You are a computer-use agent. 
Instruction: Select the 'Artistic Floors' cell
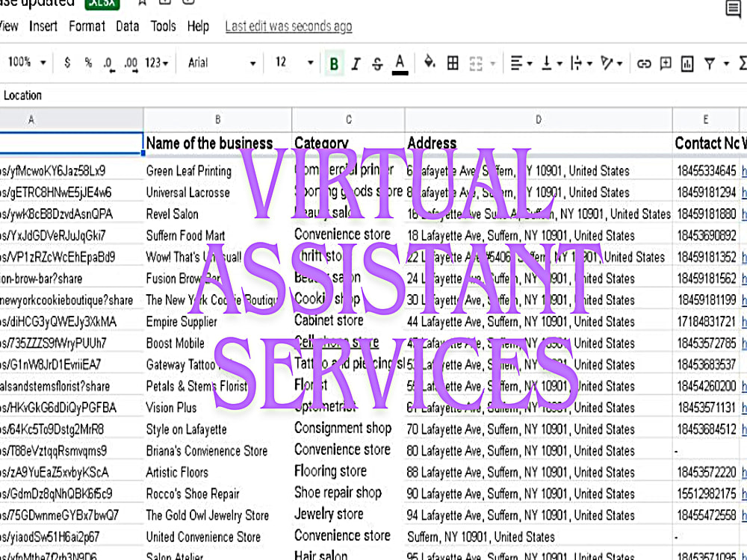(217, 472)
